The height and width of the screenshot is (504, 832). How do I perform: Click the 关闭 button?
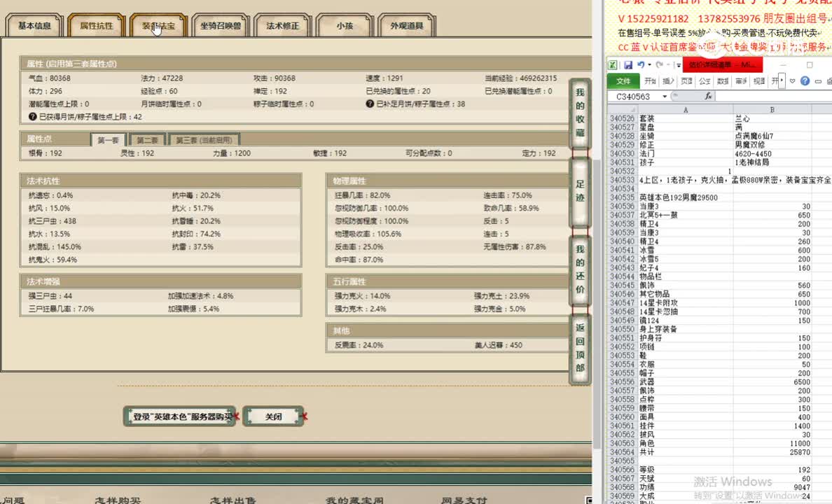[273, 416]
